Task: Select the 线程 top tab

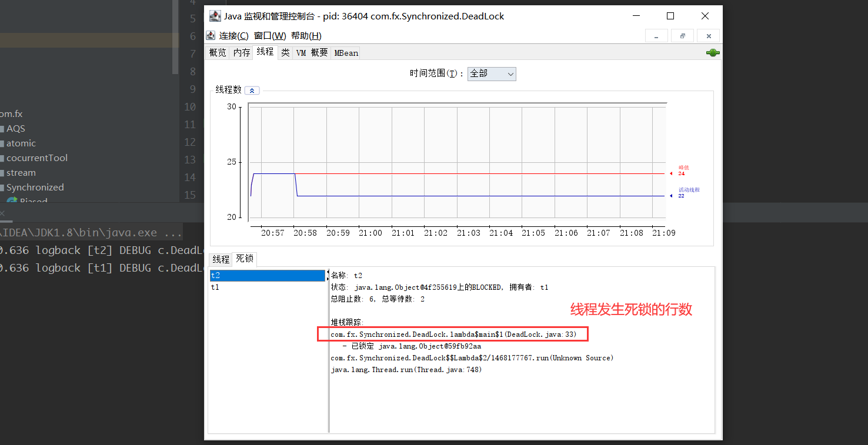Action: tap(265, 52)
